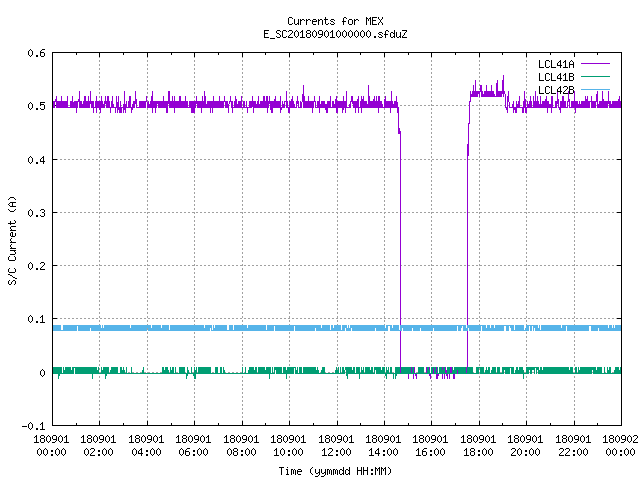Click the LCL42B legend label

point(556,90)
